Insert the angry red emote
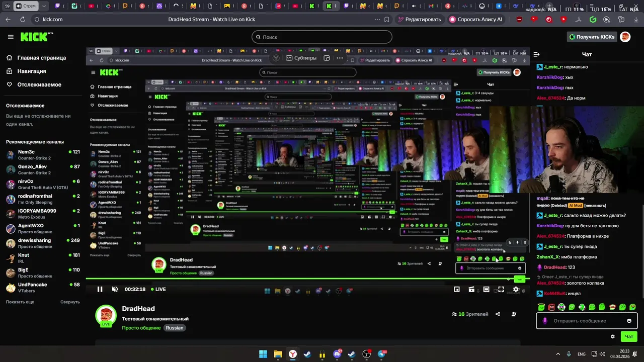 click(x=551, y=307)
